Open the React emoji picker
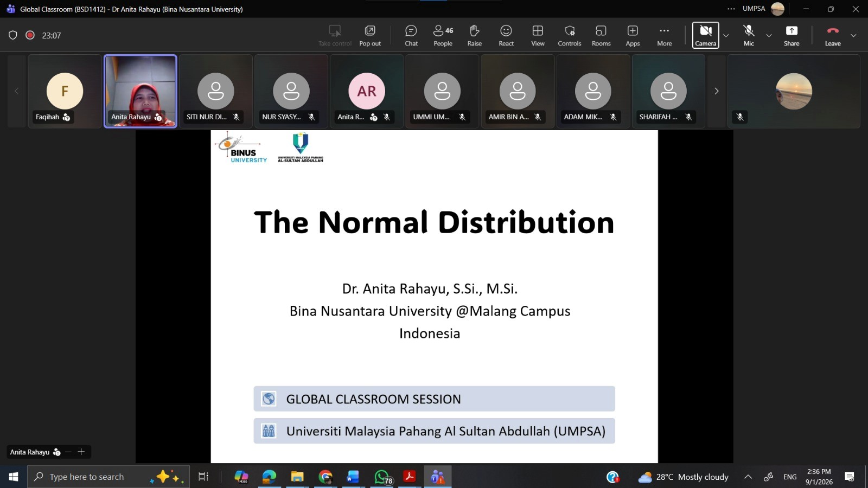Viewport: 868px width, 488px height. point(506,35)
